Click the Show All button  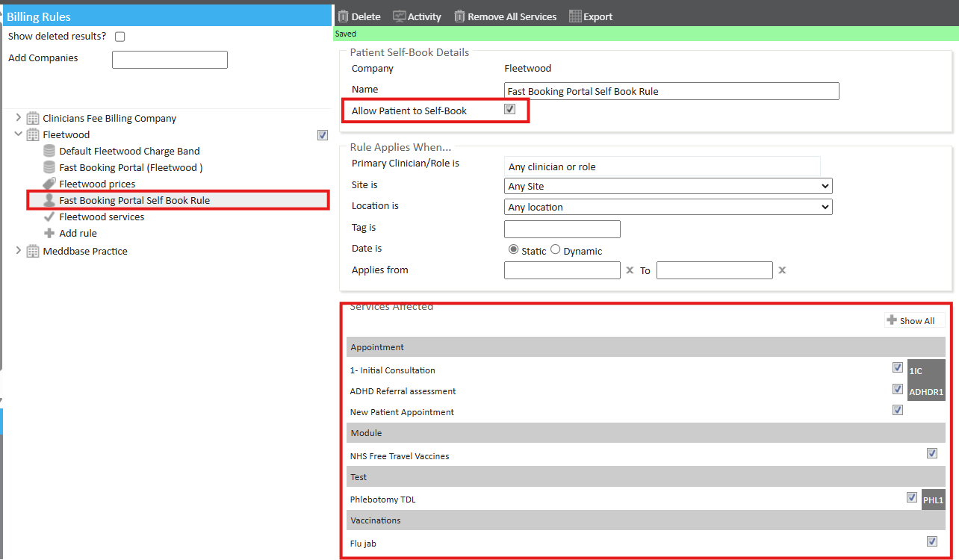coord(910,320)
